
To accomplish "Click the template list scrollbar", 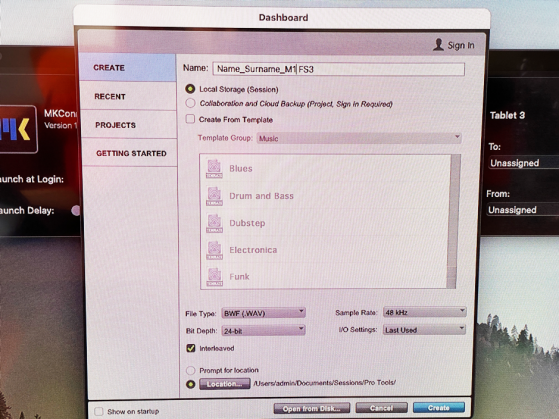I will point(452,221).
